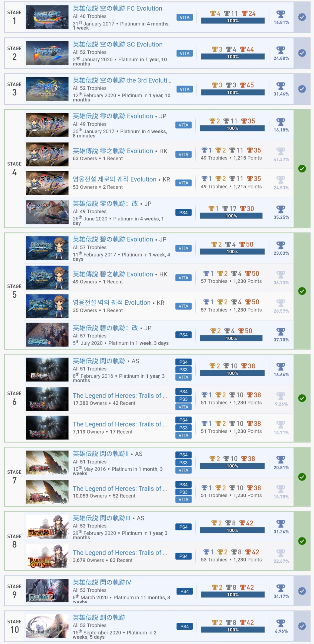Click the PS3 platform tag for 閃の軌跡II AS
Screen dimensions: 314x644
pyautogui.click(x=183, y=462)
